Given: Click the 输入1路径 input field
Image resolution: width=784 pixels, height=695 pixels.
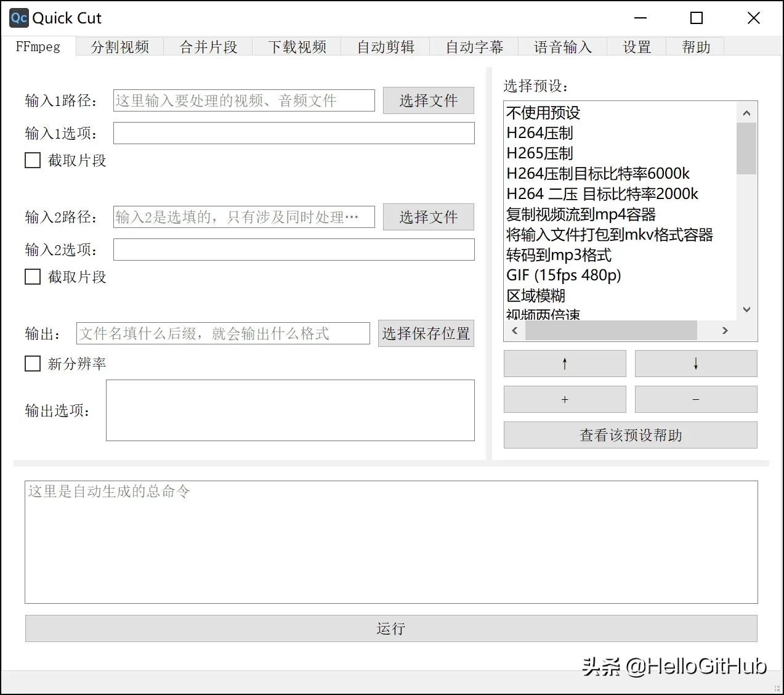Looking at the screenshot, I should [x=244, y=100].
